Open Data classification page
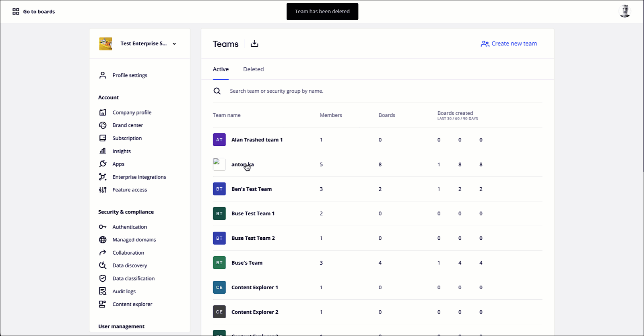 pyautogui.click(x=134, y=278)
